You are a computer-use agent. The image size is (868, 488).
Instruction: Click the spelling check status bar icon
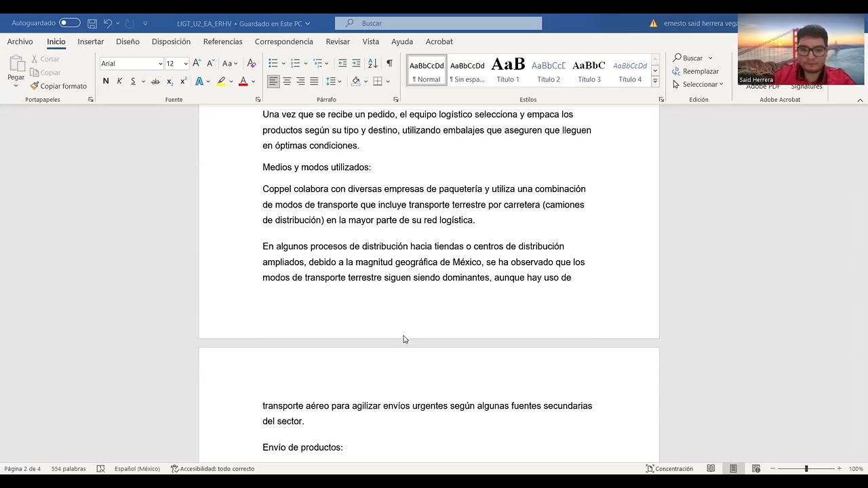(x=101, y=468)
